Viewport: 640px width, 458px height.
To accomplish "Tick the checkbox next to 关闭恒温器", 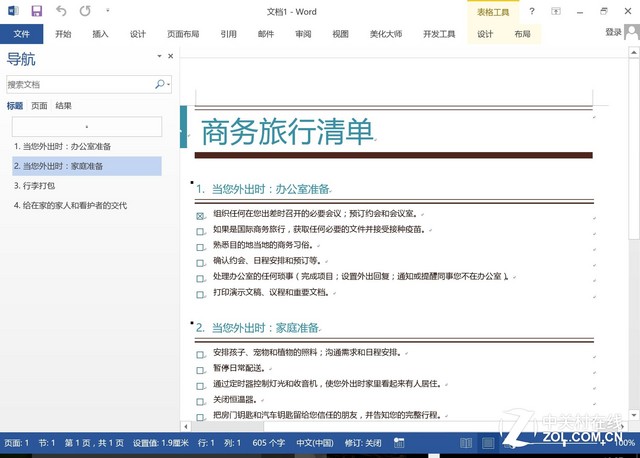I will 200,399.
